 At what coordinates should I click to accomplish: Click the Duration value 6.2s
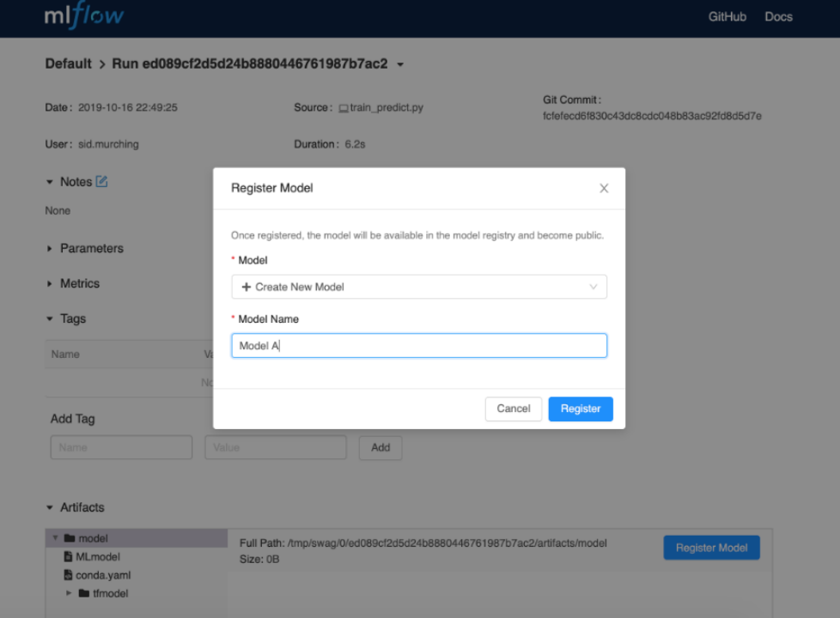click(x=356, y=144)
